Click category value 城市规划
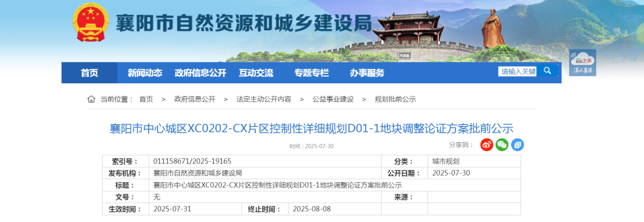 (445, 161)
